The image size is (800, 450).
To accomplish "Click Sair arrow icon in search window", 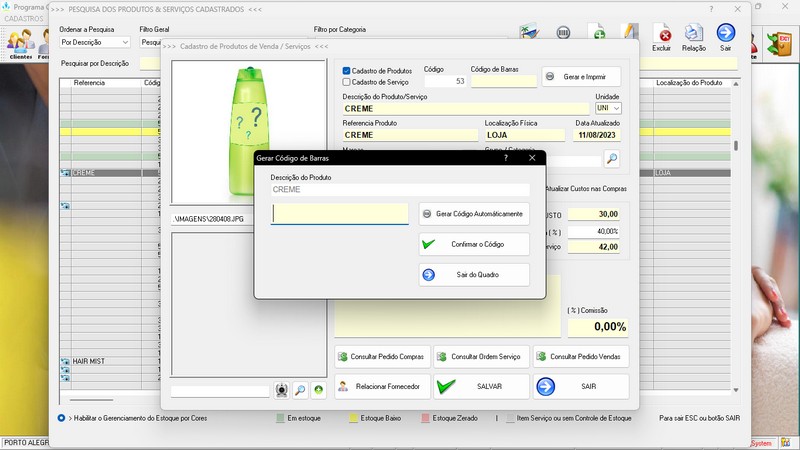I will [x=726, y=37].
